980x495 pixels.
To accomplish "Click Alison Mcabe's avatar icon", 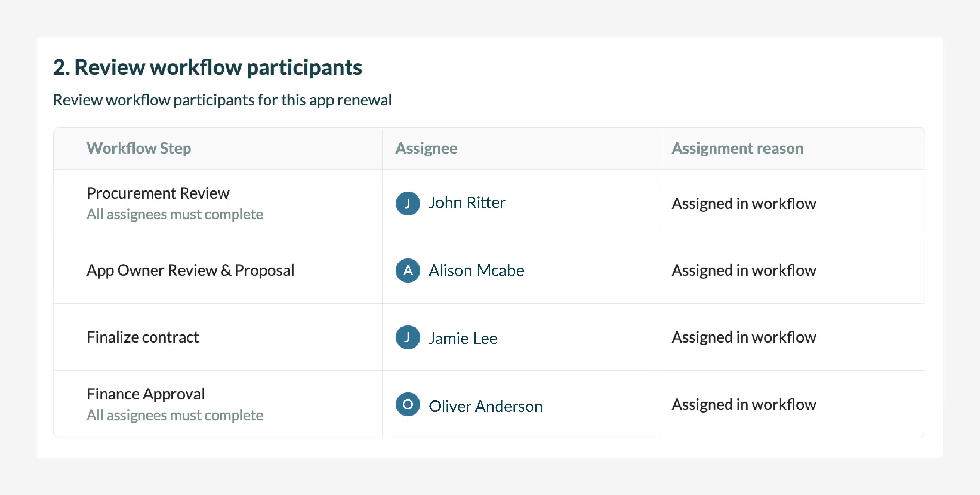I will pos(407,270).
